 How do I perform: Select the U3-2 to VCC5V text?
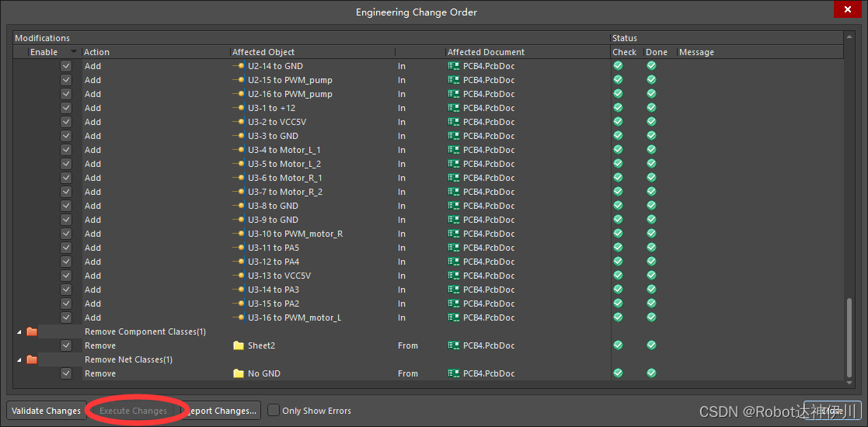277,122
